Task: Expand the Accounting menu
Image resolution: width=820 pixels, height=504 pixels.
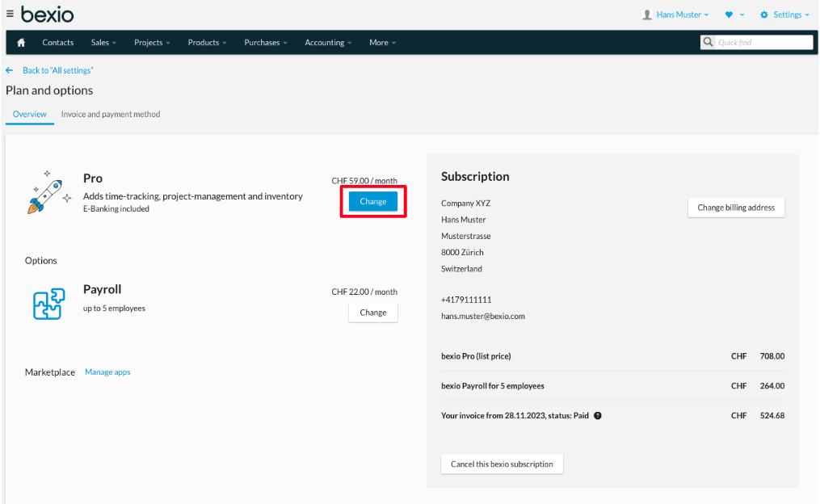Action: [327, 42]
